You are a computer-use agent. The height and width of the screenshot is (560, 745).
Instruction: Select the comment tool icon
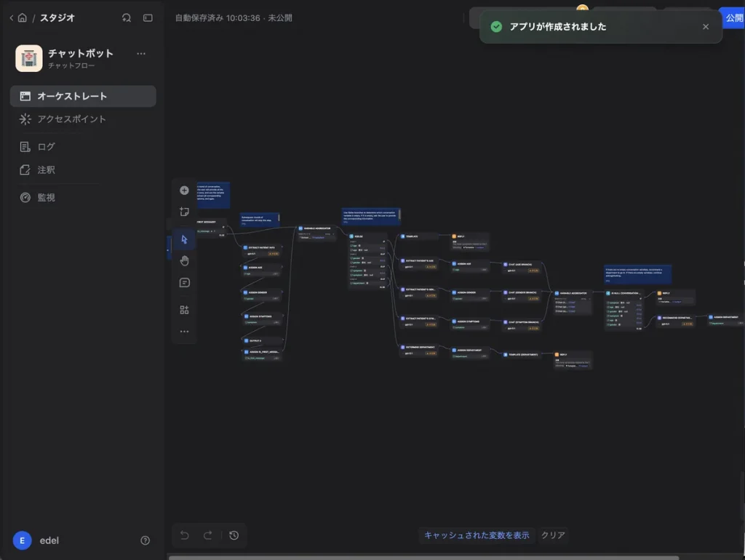(x=184, y=283)
